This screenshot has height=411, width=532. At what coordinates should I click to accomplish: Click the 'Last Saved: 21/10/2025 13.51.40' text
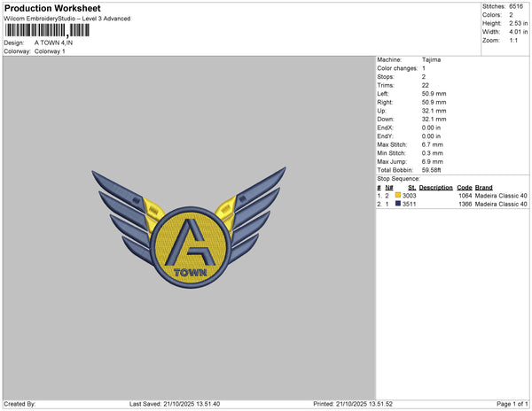(x=175, y=404)
